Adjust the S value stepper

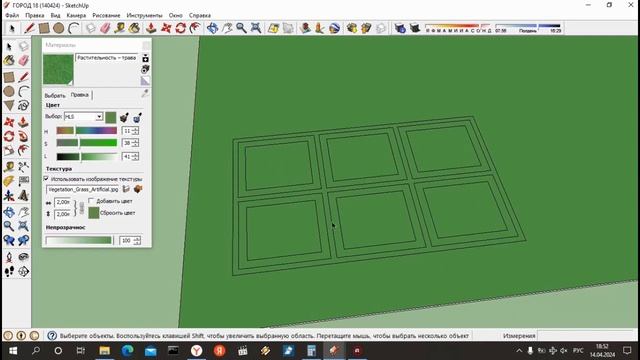point(136,143)
